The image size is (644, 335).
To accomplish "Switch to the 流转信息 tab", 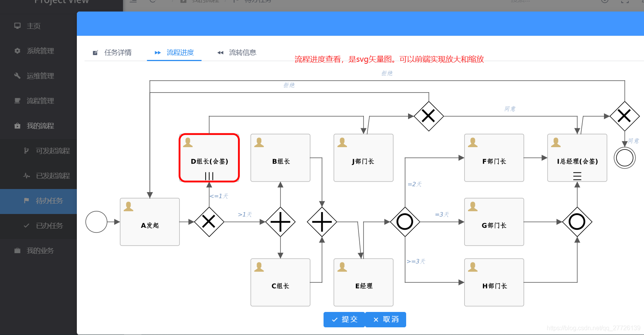I will pyautogui.click(x=237, y=53).
